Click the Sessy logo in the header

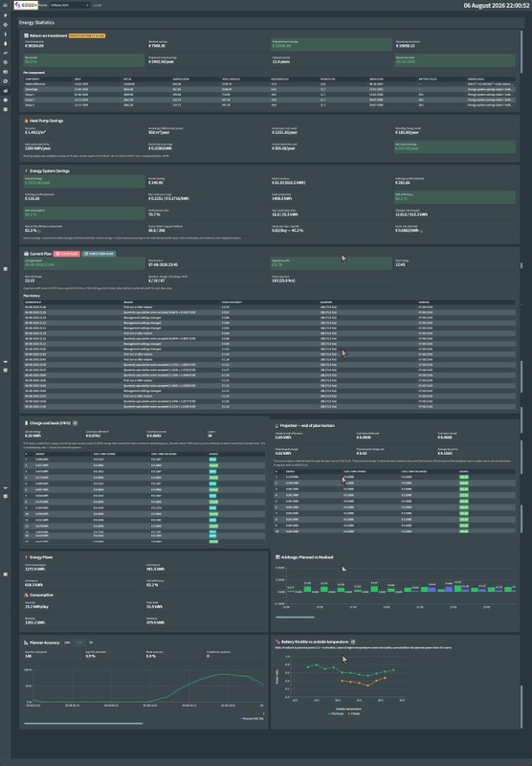[26, 6]
